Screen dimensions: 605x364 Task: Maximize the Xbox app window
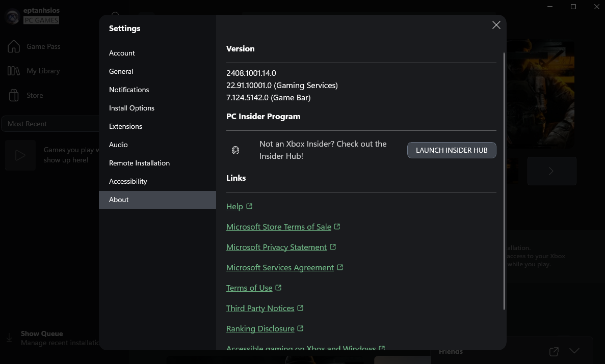[573, 7]
